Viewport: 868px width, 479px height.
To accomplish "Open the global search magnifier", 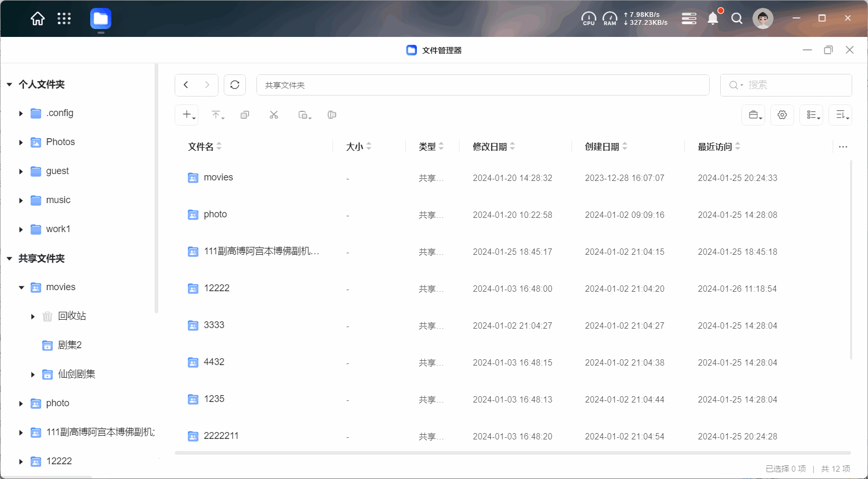I will 737,18.
